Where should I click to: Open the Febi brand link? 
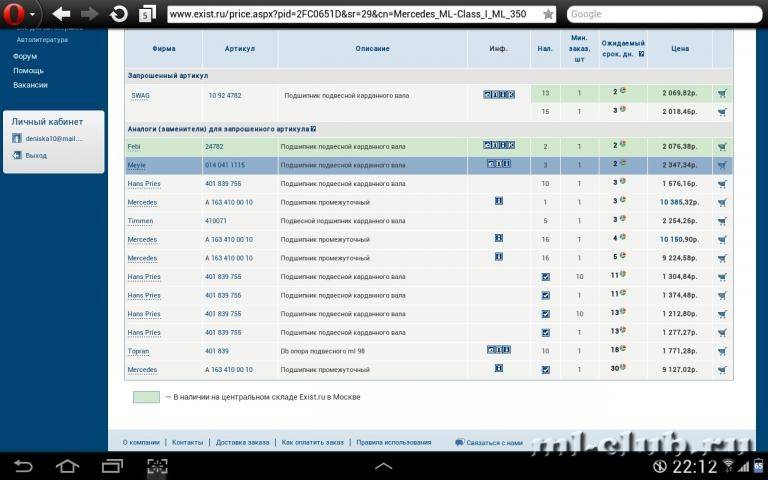(134, 146)
